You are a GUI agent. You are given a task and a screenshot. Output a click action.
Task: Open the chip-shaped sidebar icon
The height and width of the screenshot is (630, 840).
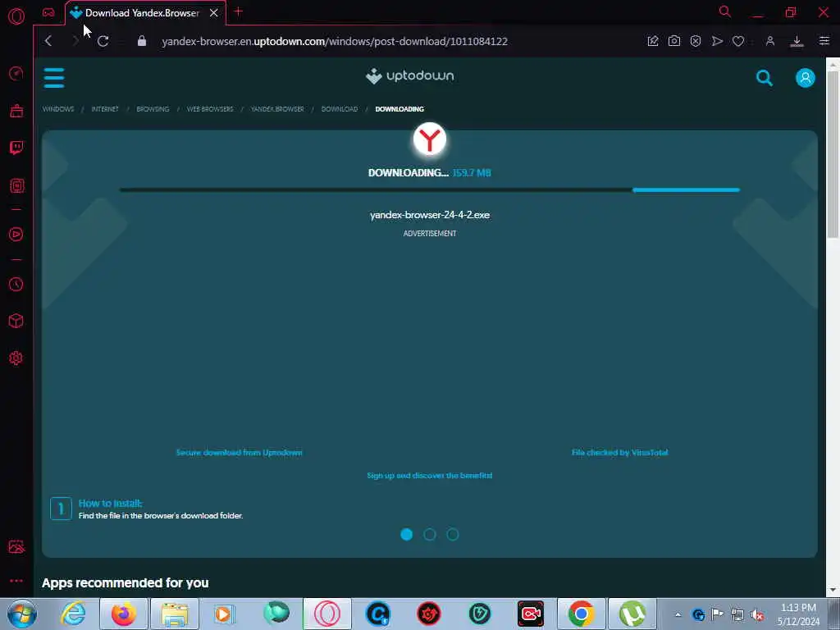[x=16, y=186]
